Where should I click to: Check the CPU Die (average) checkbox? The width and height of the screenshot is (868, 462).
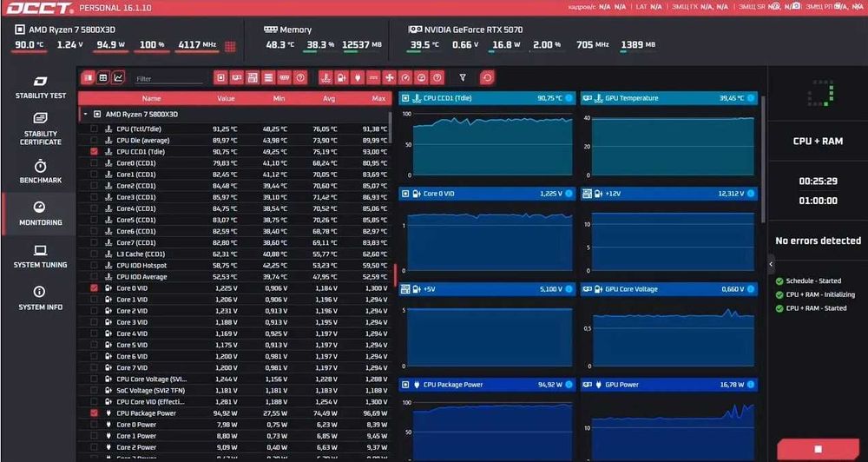pos(94,140)
